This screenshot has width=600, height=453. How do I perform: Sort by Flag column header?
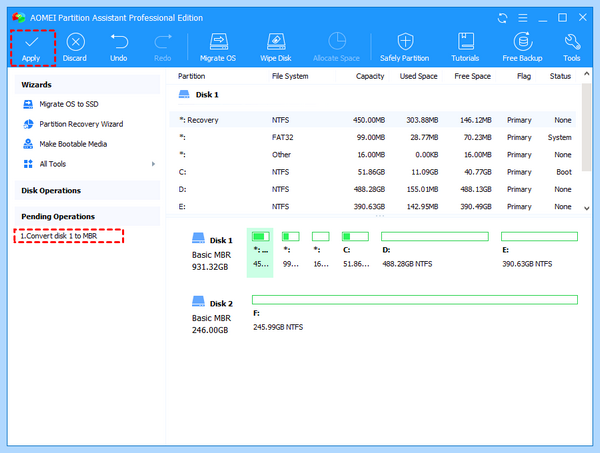(x=524, y=76)
